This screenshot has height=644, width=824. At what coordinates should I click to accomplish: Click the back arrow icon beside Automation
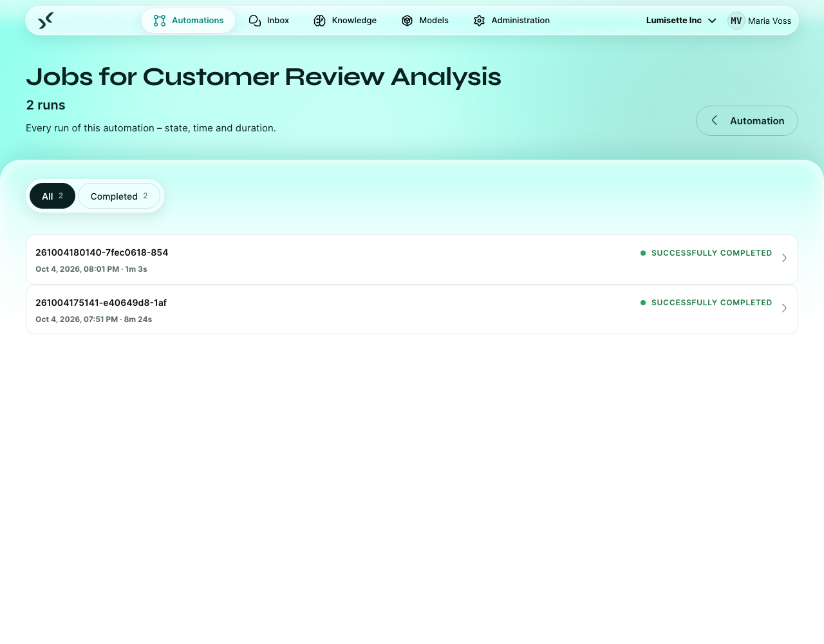(714, 120)
